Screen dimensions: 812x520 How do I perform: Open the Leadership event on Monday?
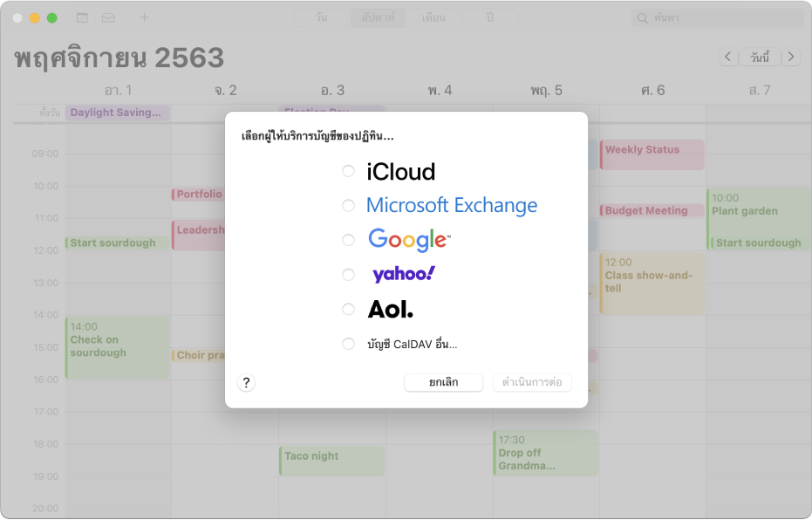199,236
